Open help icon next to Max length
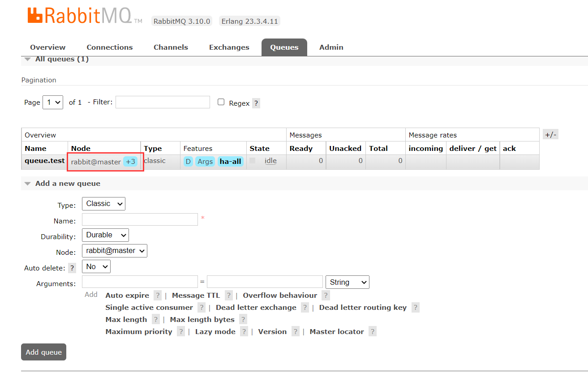 tap(156, 320)
